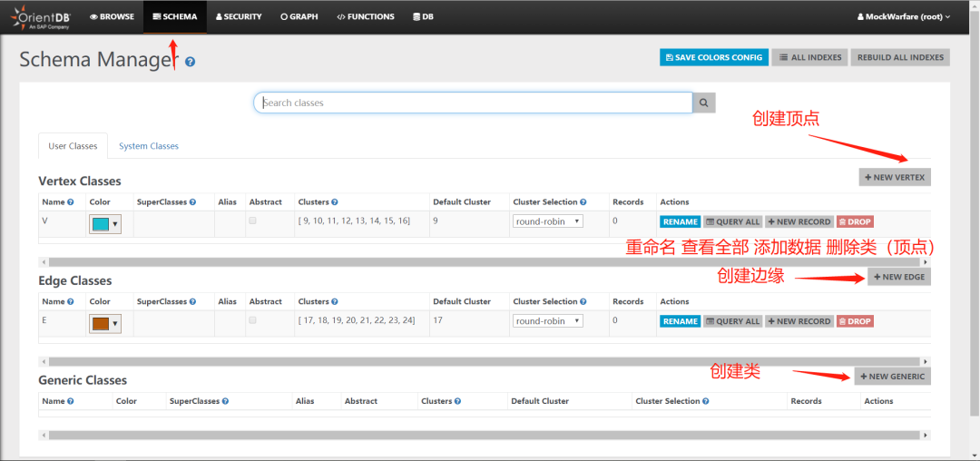Open cluster selection dropdown for class V

[548, 221]
